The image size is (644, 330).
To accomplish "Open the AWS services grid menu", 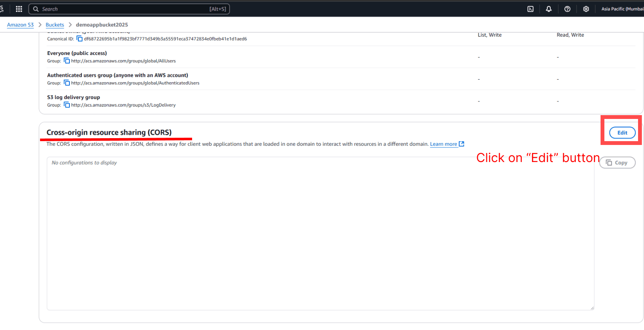I will [x=18, y=9].
